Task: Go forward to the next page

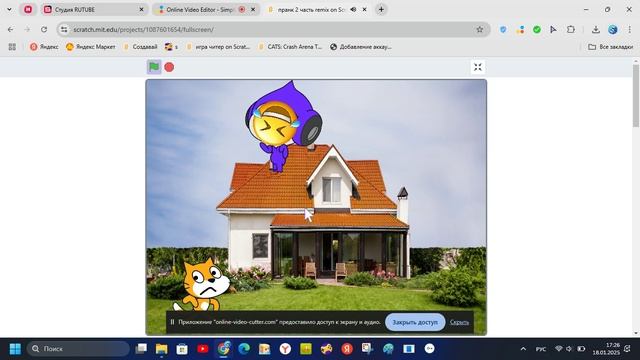Action: [27, 29]
